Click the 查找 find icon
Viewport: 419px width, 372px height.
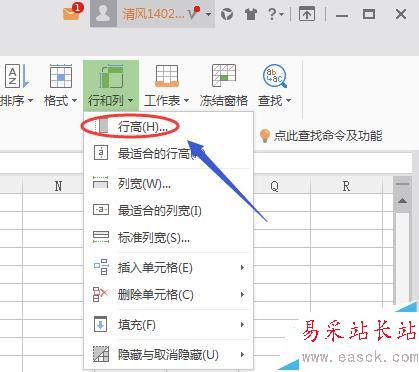274,76
